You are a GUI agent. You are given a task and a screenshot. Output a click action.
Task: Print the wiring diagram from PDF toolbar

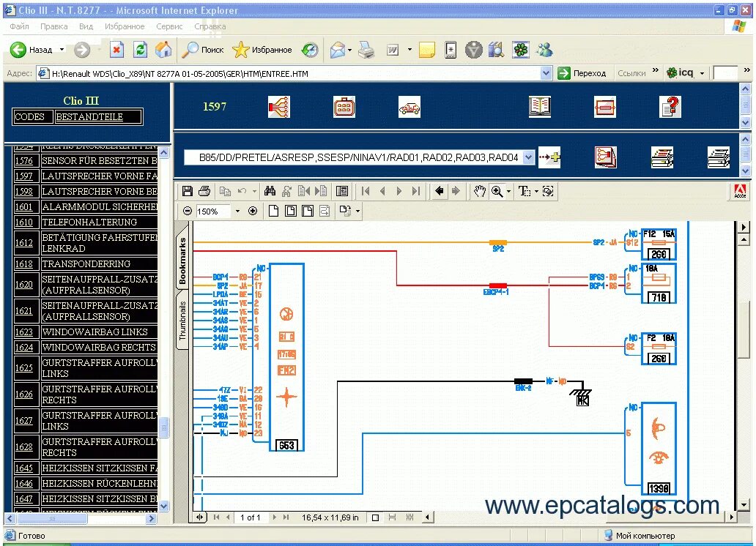[204, 191]
